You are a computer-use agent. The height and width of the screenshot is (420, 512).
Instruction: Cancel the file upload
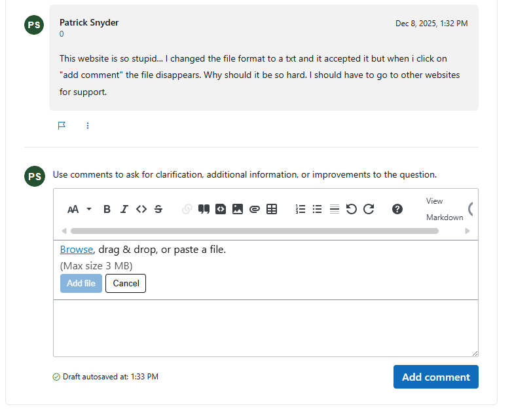[x=126, y=283]
